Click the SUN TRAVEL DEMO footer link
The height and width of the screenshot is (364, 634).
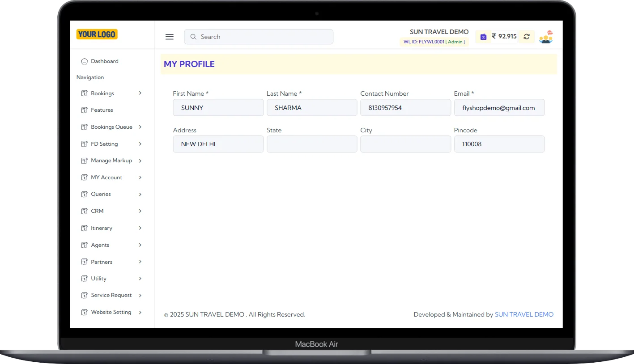(x=524, y=314)
